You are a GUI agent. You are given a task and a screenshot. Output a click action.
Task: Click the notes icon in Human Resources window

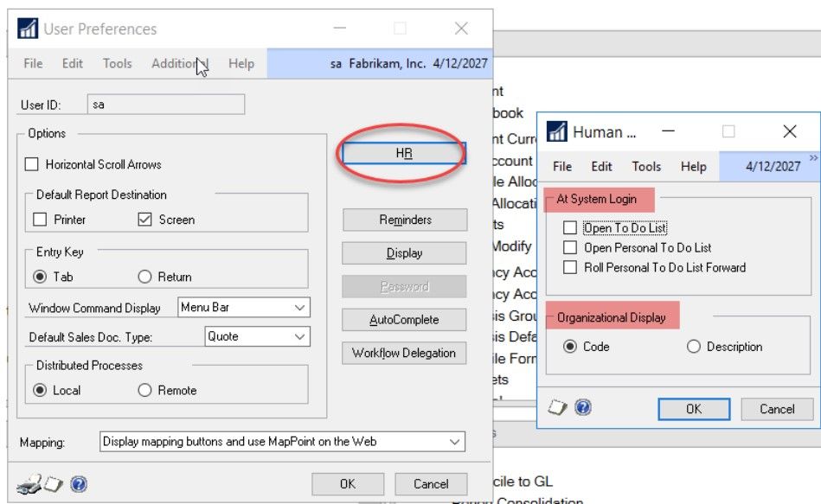555,408
